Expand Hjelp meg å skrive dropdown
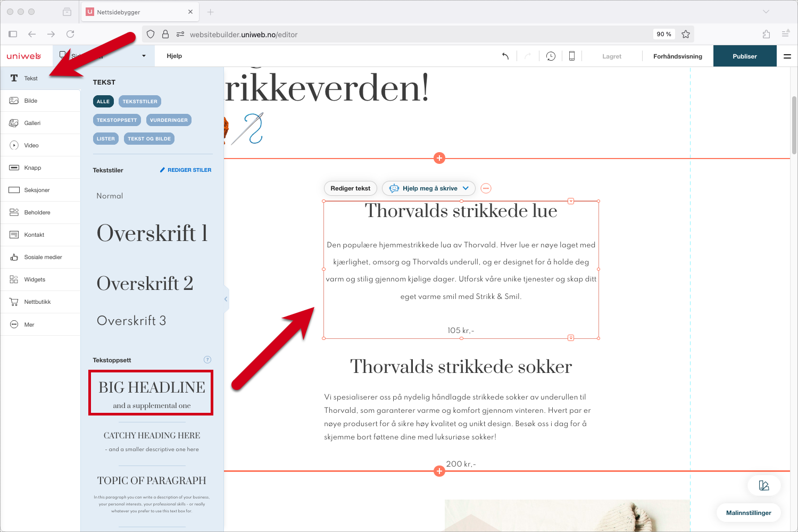The width and height of the screenshot is (798, 532). pyautogui.click(x=465, y=188)
